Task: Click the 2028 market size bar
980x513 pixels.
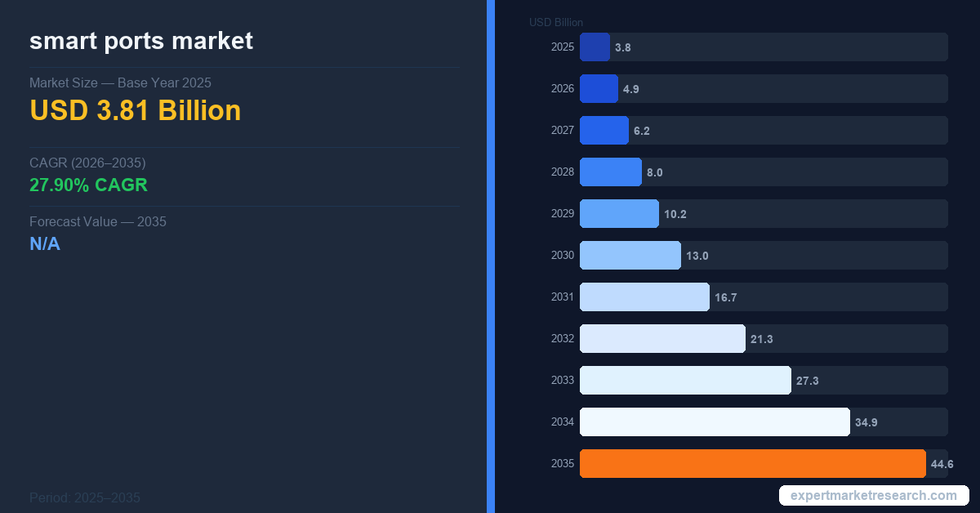Action: tap(611, 172)
